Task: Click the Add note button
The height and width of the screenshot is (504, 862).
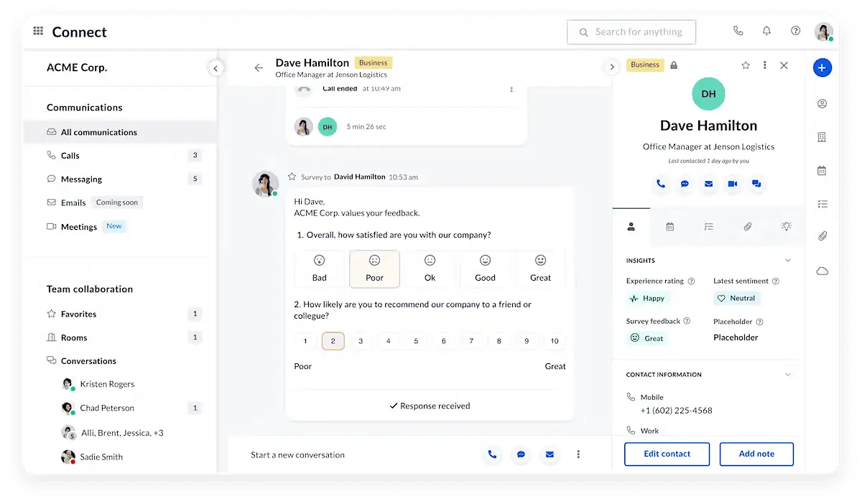Action: pos(756,454)
